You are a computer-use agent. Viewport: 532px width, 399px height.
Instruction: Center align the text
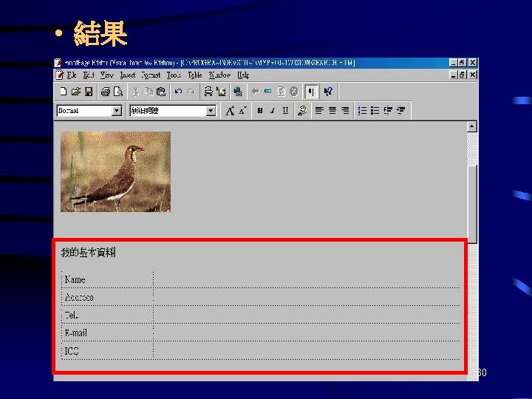(x=332, y=111)
